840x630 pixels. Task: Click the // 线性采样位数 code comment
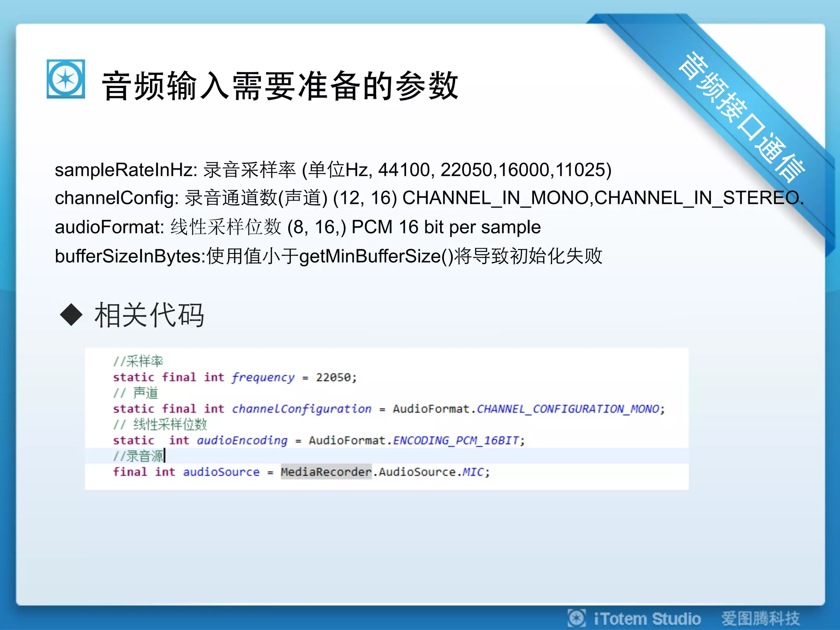tap(160, 425)
